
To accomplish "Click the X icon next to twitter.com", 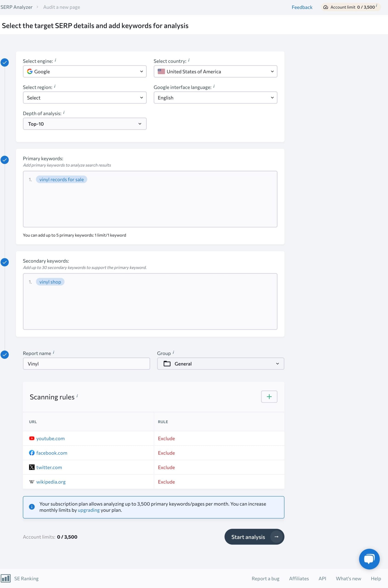I will point(32,467).
